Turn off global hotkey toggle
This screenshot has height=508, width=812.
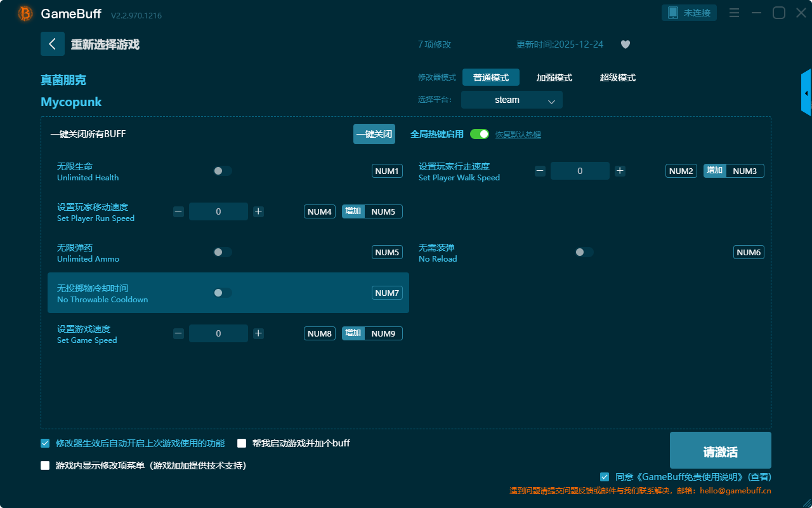pyautogui.click(x=480, y=134)
